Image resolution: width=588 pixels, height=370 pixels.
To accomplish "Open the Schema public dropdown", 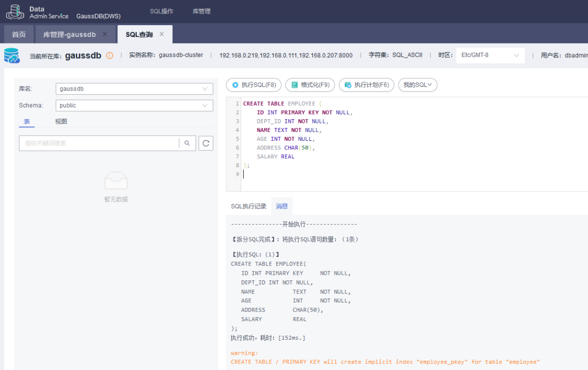I will pyautogui.click(x=134, y=105).
